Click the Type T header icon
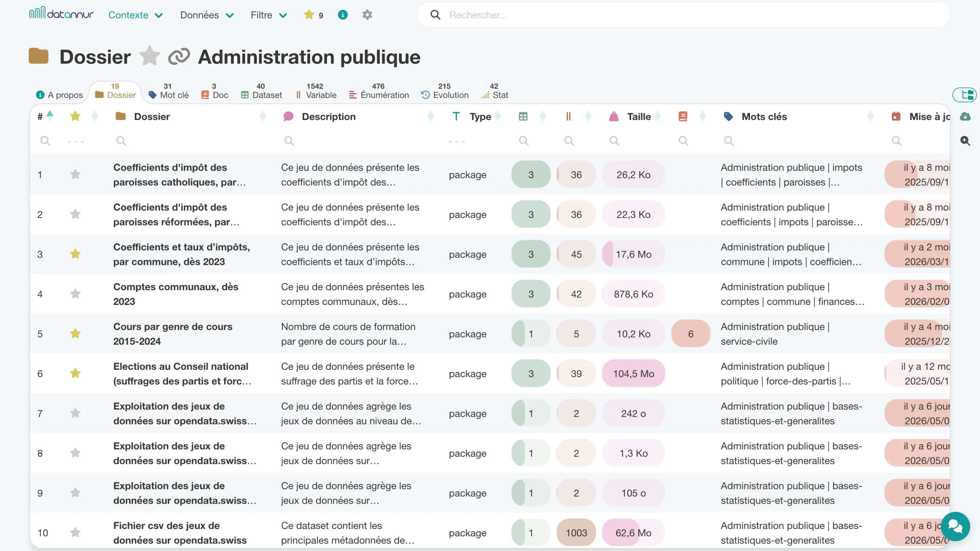 point(456,117)
